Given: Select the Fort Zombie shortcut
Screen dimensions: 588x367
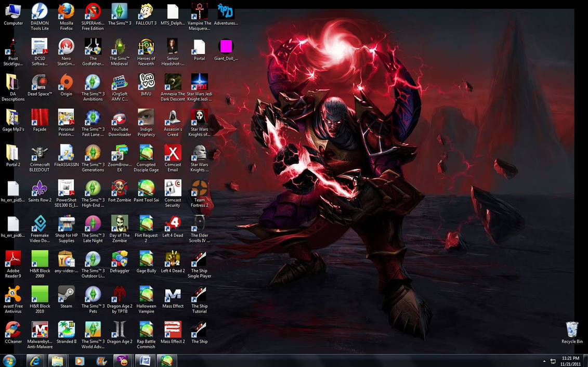Looking at the screenshot, I should click(119, 191).
